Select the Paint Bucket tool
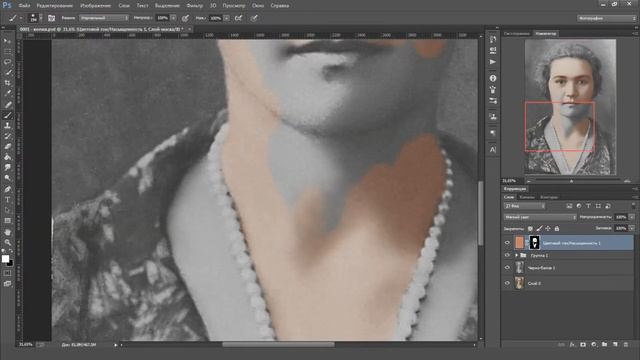The image size is (640, 360). click(x=7, y=157)
